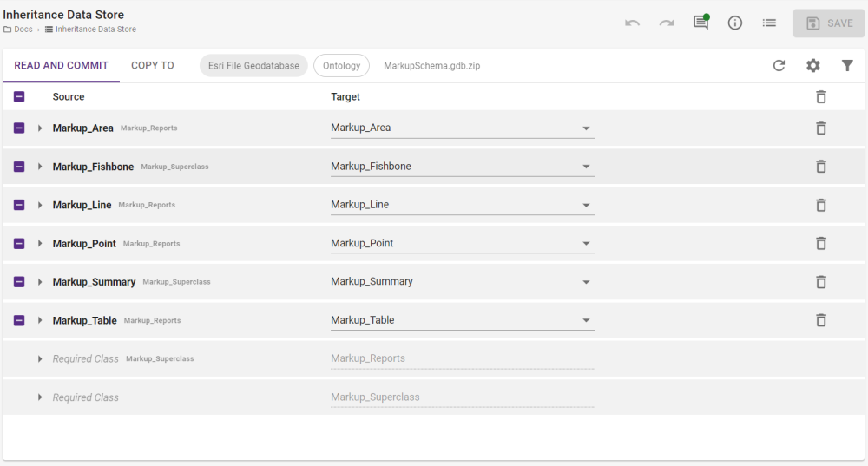The width and height of the screenshot is (868, 466).
Task: Toggle the Markup_Point row checkbox
Action: click(x=19, y=244)
